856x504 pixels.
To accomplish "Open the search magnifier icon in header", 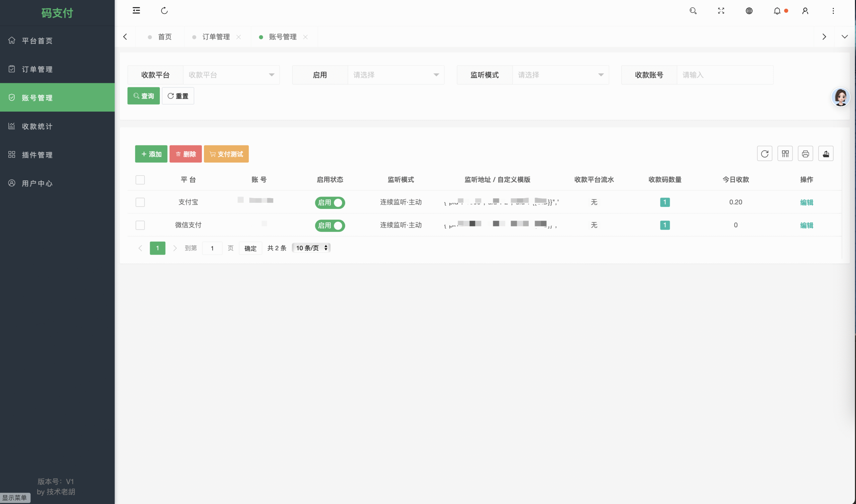I will coord(693,11).
